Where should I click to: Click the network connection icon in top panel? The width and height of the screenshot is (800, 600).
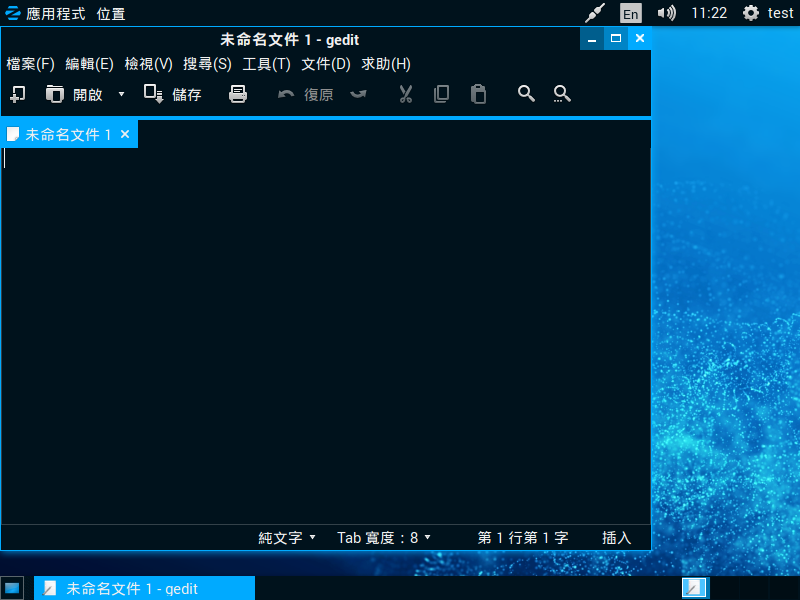coord(594,13)
